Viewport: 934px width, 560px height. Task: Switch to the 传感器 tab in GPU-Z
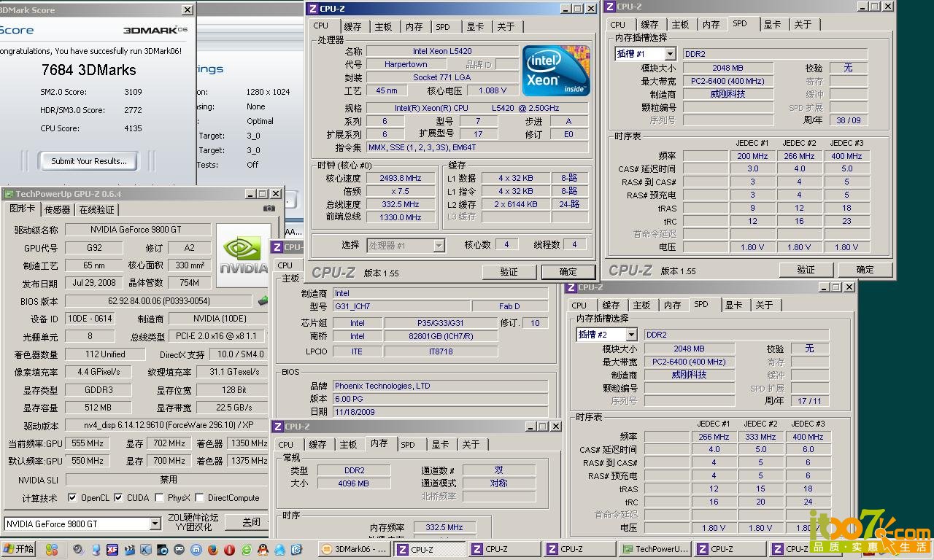coord(58,209)
